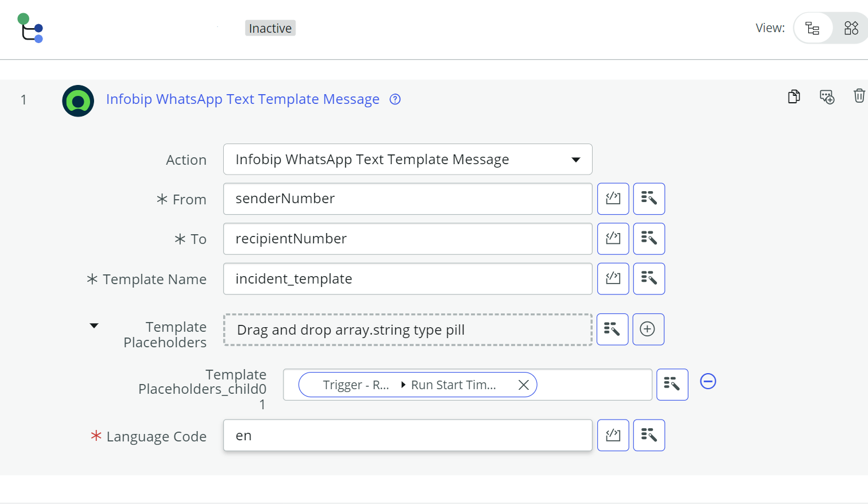Viewport: 868px width, 504px height.
Task: Add a new template placeholder item
Action: (648, 329)
